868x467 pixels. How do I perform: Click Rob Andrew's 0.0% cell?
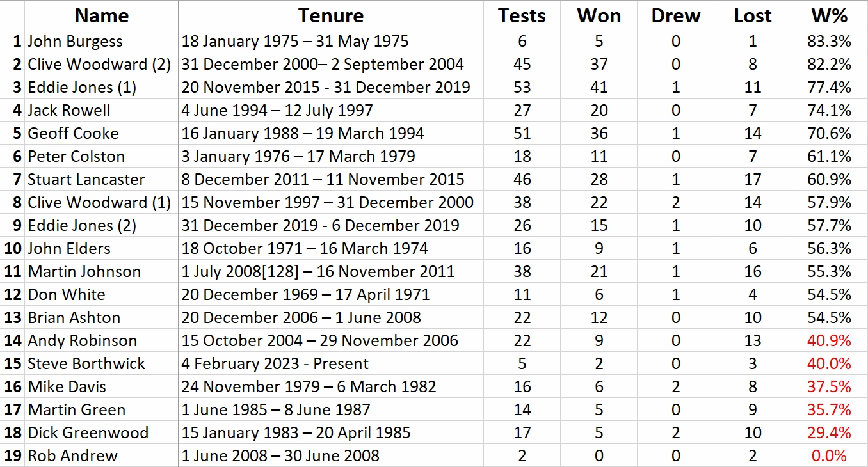pyautogui.click(x=829, y=456)
